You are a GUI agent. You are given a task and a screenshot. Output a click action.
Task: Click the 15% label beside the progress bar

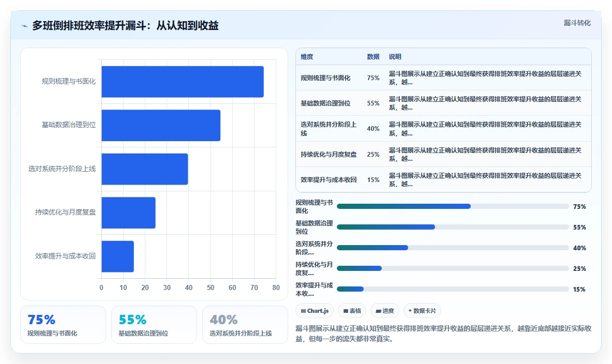579,290
